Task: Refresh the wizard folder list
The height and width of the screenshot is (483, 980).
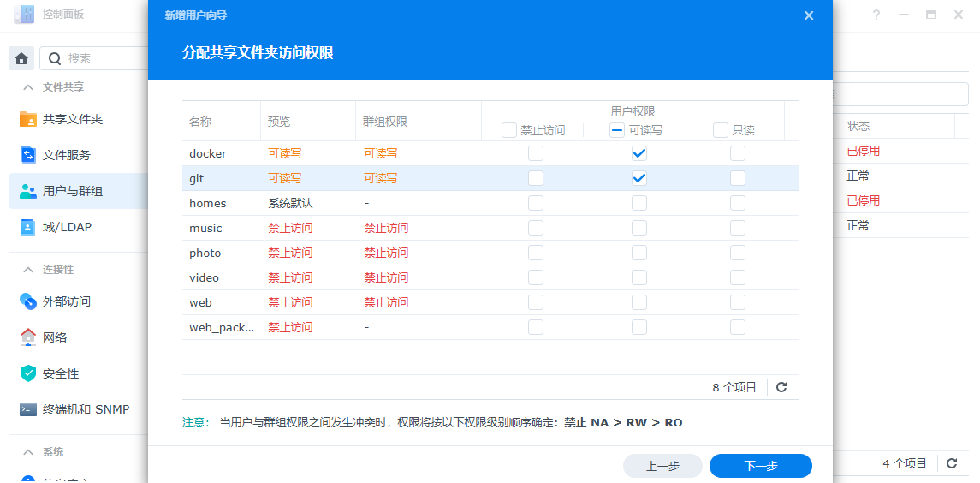Action: click(781, 387)
